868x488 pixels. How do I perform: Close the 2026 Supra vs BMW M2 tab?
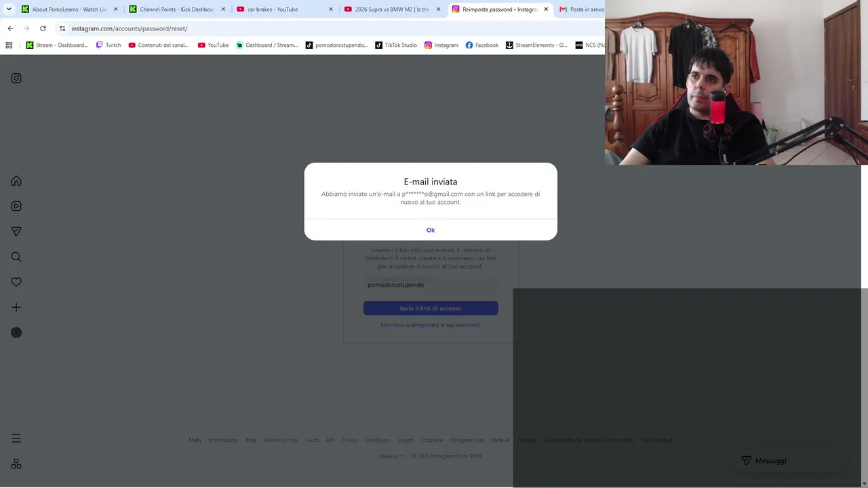point(438,9)
